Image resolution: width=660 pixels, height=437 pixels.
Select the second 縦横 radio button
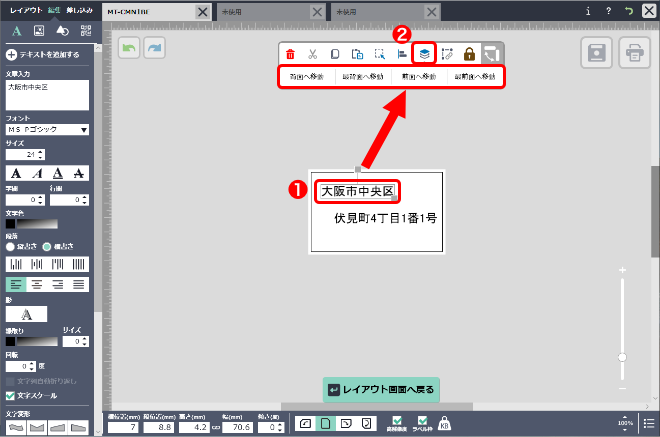(46, 246)
